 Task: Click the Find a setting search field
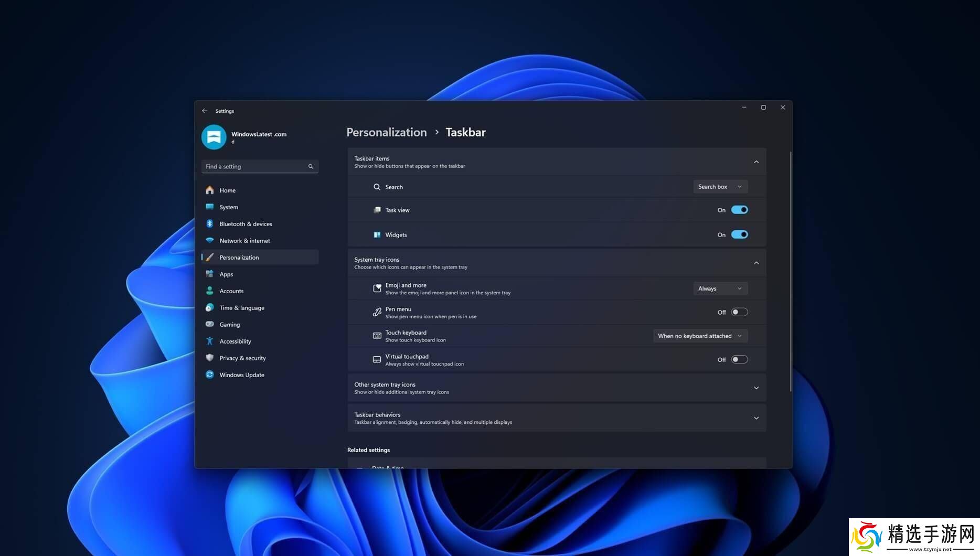click(x=255, y=166)
